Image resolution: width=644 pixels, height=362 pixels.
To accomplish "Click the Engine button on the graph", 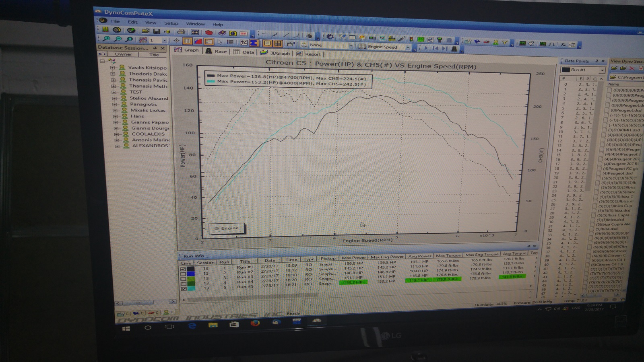I will click(226, 228).
